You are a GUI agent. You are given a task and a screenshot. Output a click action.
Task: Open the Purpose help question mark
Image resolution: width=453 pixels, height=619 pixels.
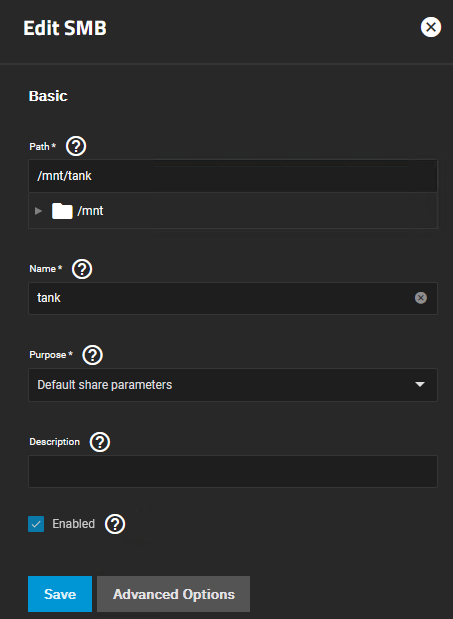click(92, 355)
